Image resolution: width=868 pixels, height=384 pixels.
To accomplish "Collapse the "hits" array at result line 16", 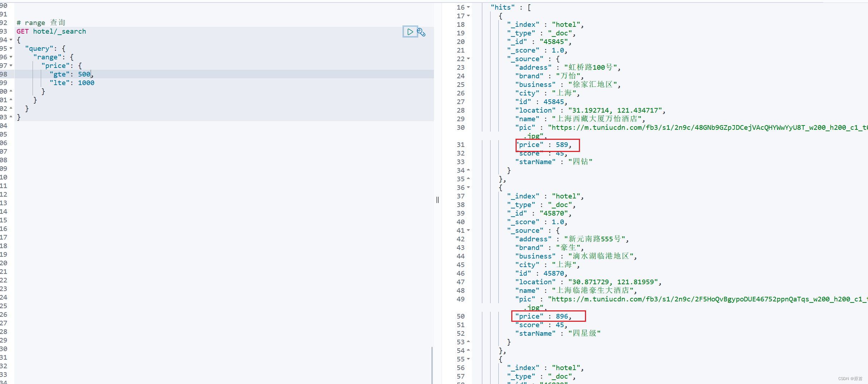I will click(x=468, y=7).
